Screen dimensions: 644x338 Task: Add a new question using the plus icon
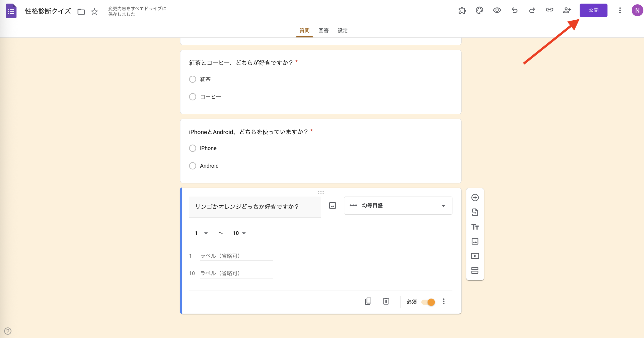[x=475, y=198]
